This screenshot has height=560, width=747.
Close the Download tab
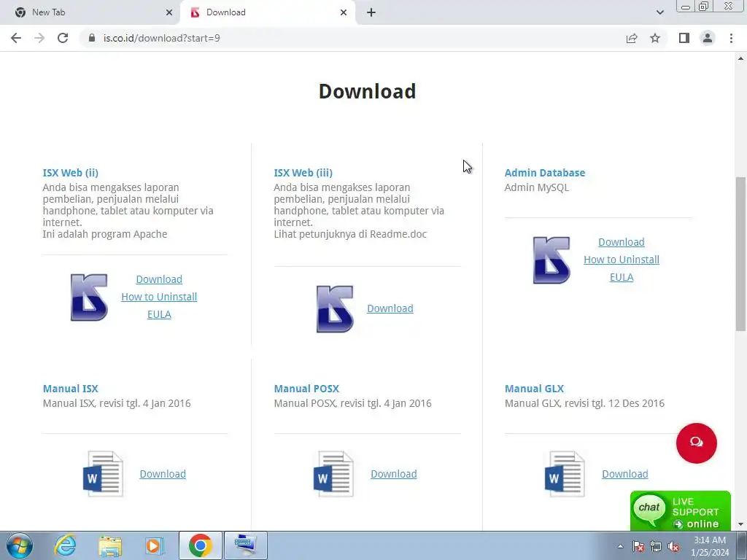coord(344,12)
